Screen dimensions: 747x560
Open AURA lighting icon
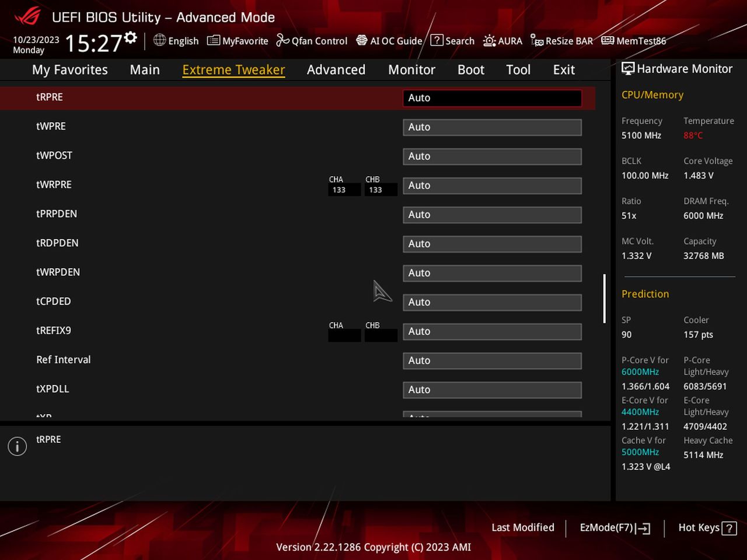(x=490, y=40)
